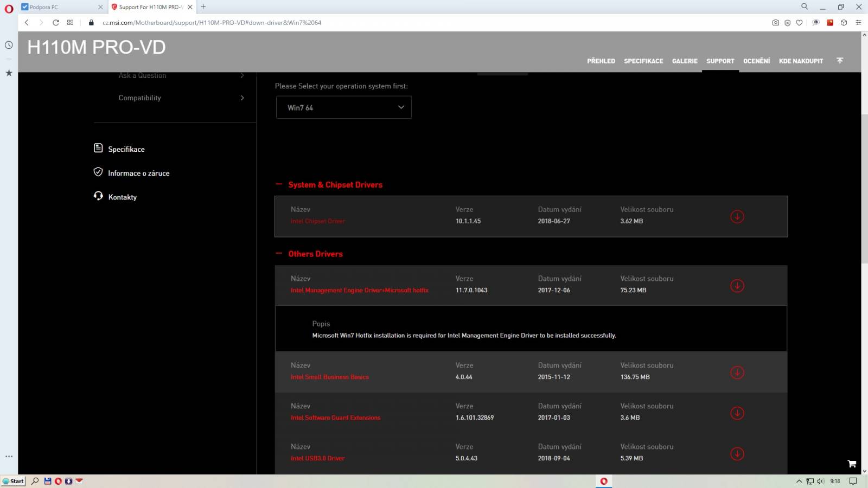Open the Intel Small Business Basics link
Viewport: 868px width, 488px height.
click(x=329, y=377)
